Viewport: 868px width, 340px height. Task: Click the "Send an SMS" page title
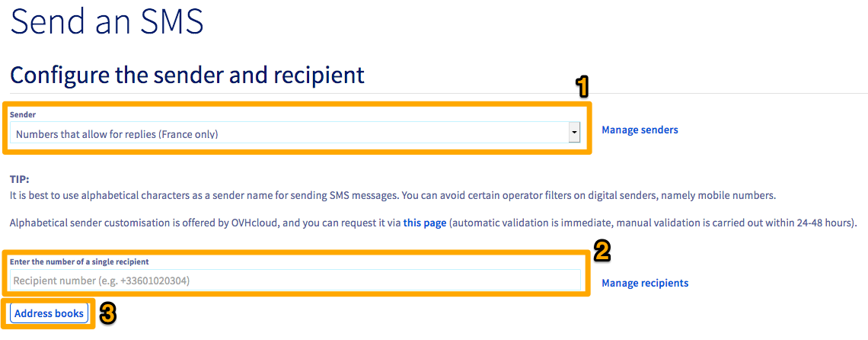(107, 23)
